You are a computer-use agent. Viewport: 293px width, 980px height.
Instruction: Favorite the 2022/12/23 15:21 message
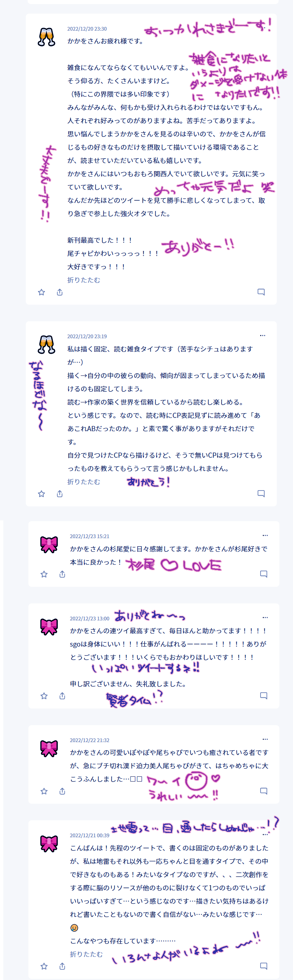(44, 574)
